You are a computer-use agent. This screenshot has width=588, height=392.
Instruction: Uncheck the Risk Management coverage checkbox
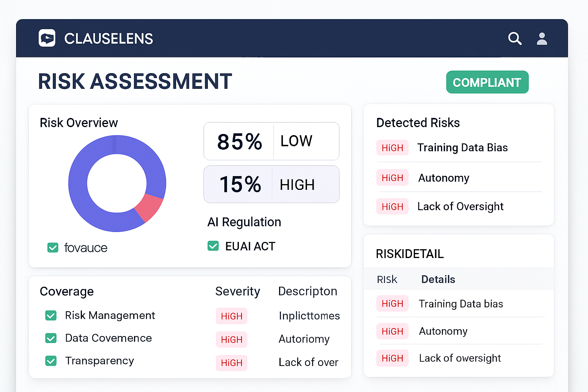[x=51, y=315]
